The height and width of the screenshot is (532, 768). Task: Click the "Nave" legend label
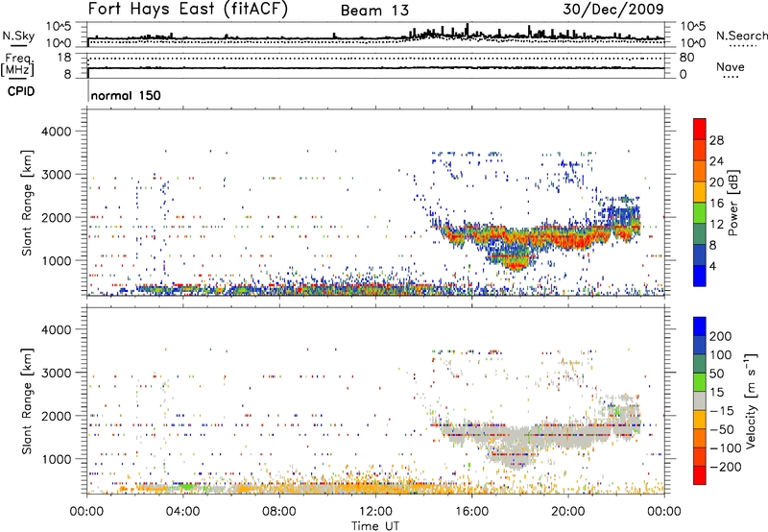point(731,67)
